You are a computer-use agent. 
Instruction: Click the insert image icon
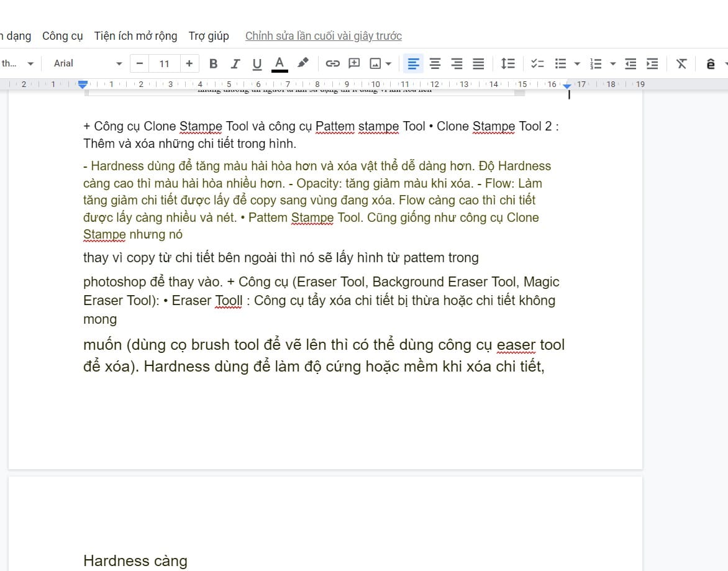coord(375,63)
